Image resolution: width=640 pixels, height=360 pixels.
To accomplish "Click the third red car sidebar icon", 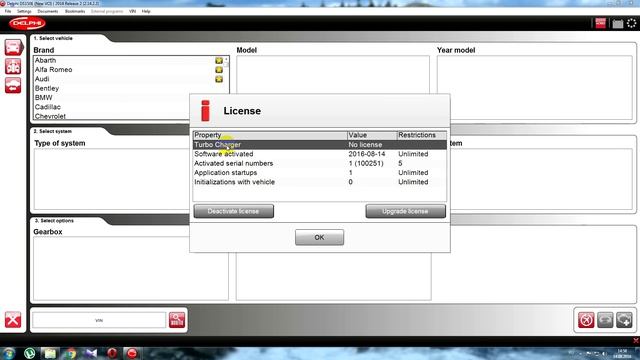I will 13,86.
